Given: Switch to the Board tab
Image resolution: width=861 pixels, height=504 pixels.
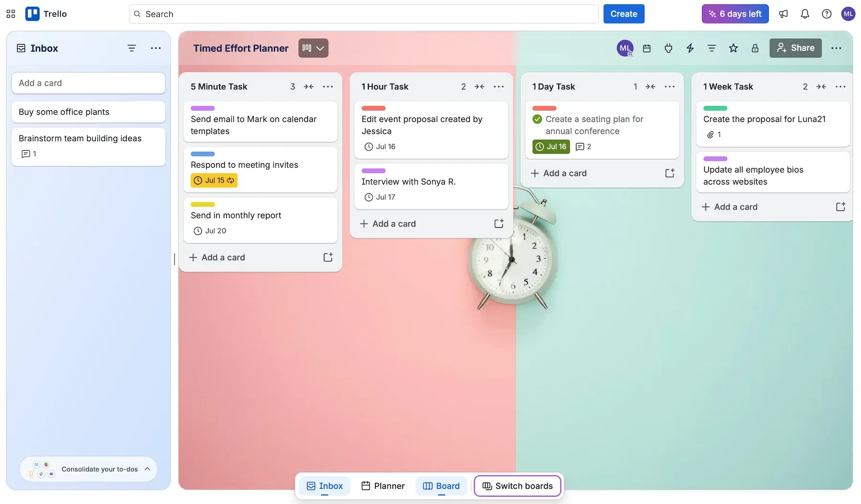Looking at the screenshot, I should pos(441,486).
